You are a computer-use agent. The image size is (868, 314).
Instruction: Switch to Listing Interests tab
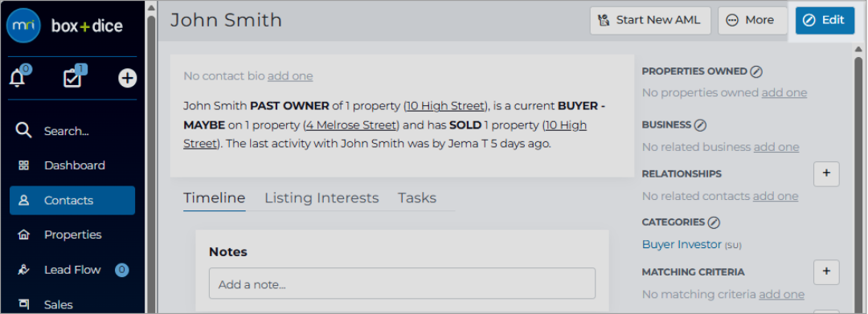point(321,198)
